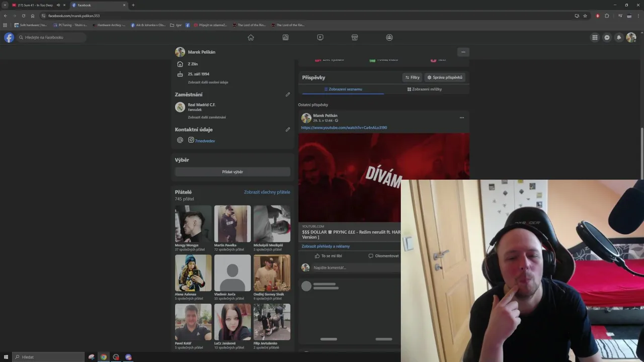Open the red adblock extension icon
644x362 pixels.
598,16
